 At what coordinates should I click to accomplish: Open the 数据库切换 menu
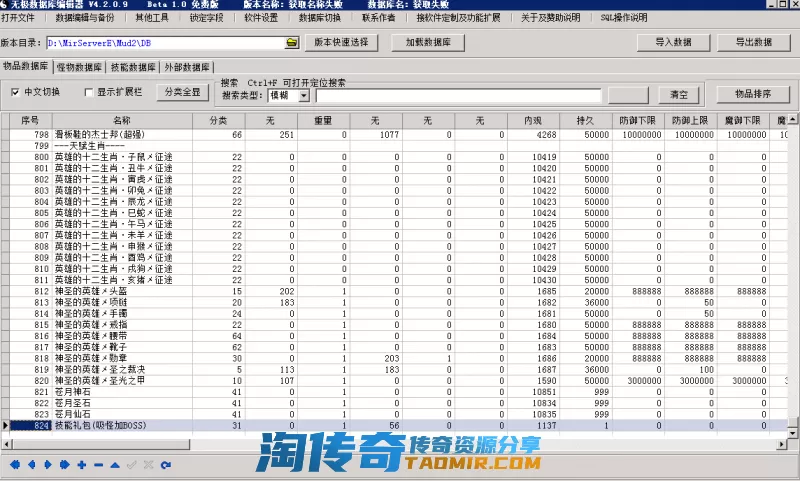(320, 18)
